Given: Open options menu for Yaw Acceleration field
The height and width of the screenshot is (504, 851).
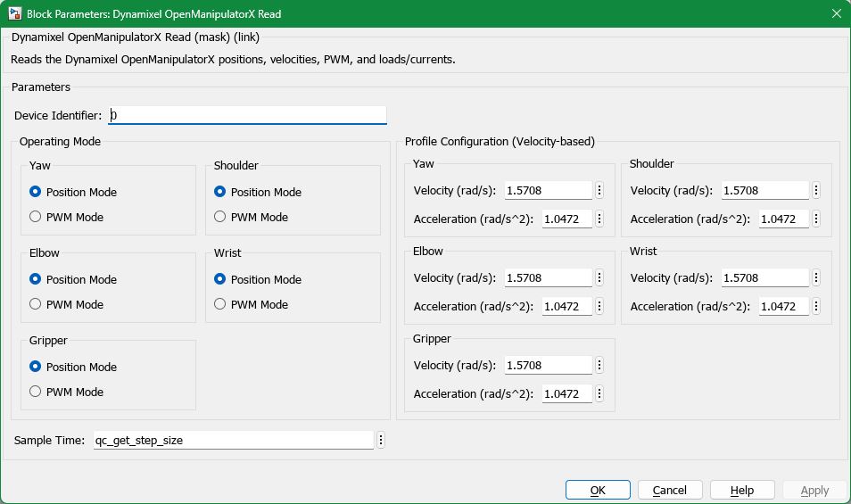Looking at the screenshot, I should [x=599, y=219].
